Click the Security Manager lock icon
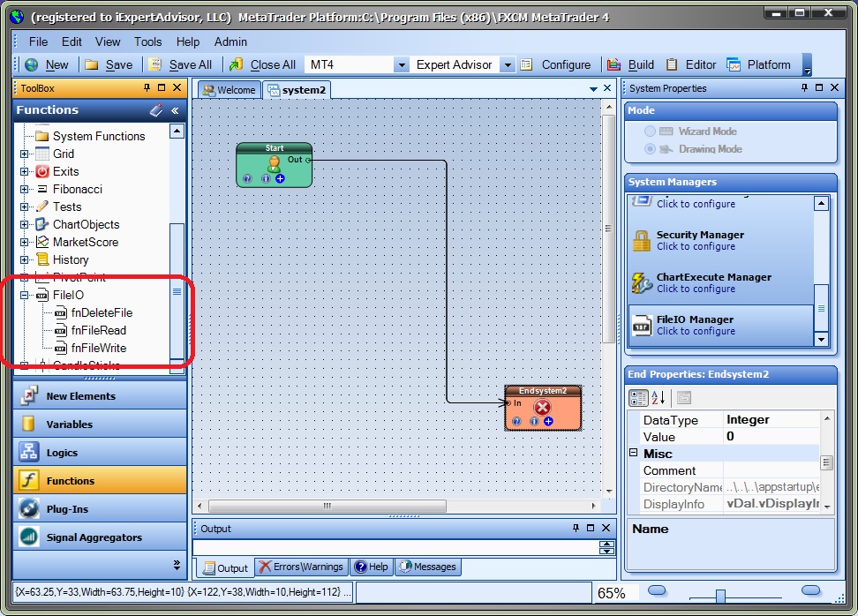This screenshot has height=616, width=858. click(x=642, y=241)
